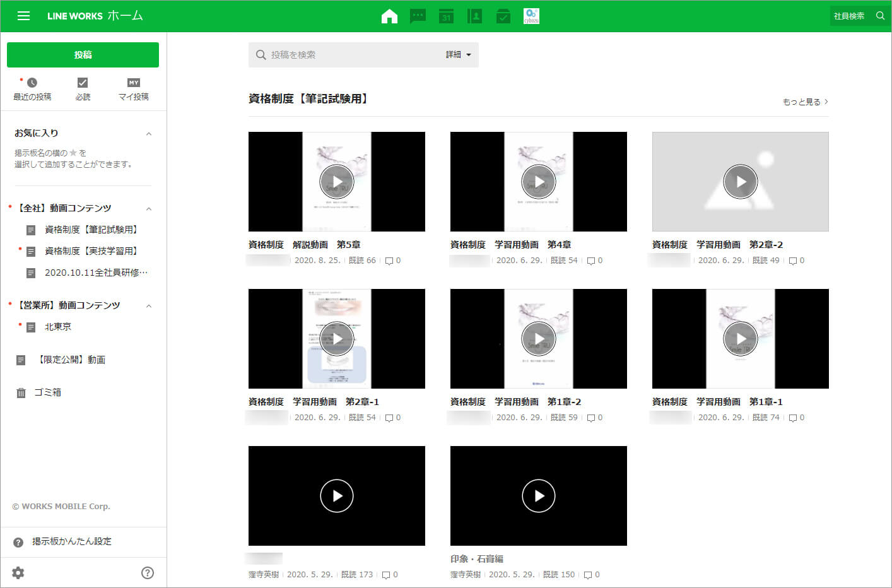Go to Home via house icon
The height and width of the screenshot is (588, 892).
click(x=389, y=16)
